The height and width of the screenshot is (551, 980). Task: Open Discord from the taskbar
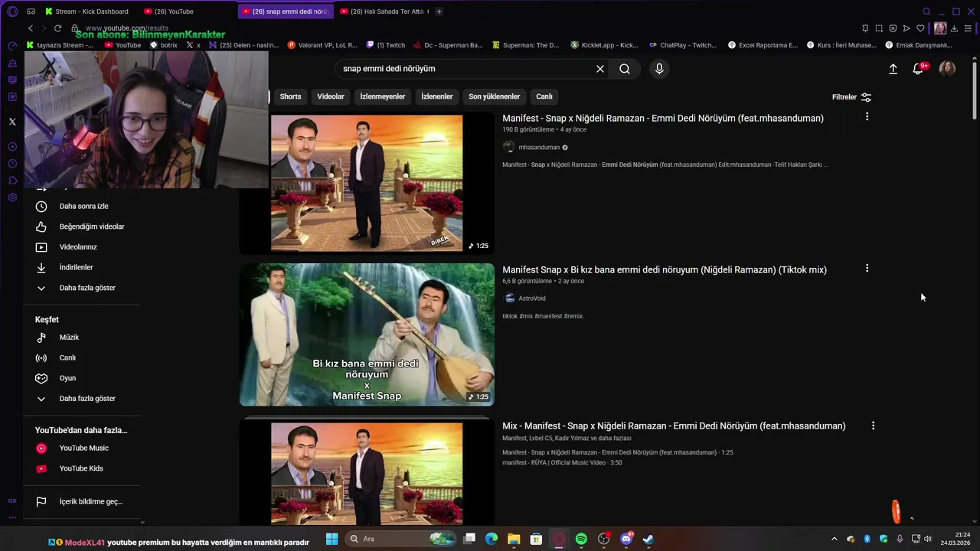coord(626,539)
